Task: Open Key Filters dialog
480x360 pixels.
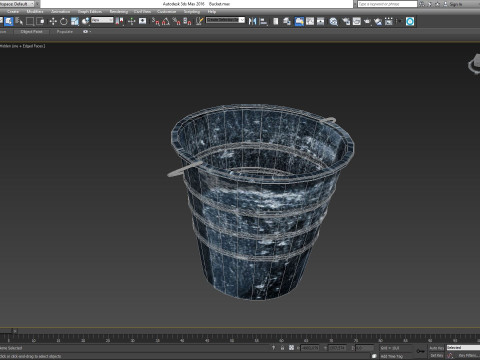Action: point(469,356)
